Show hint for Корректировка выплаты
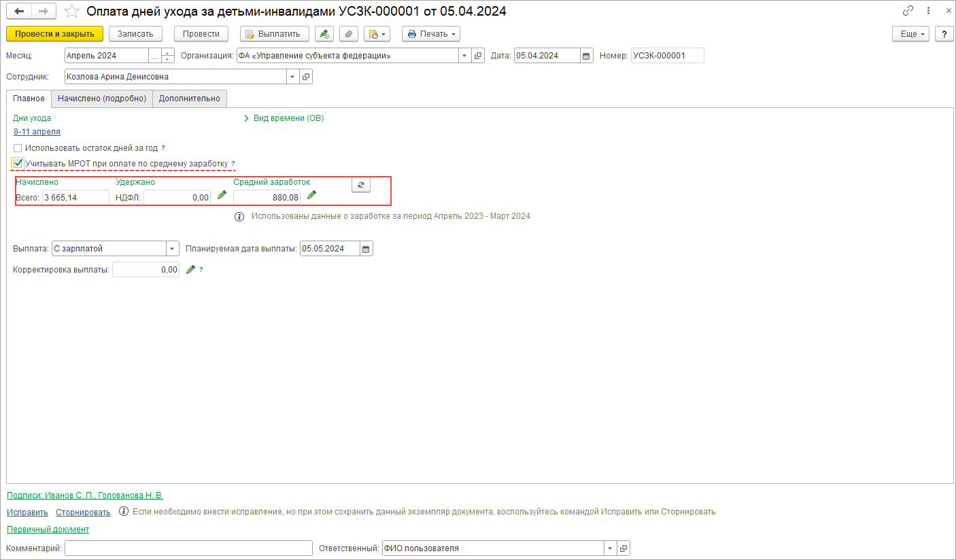This screenshot has width=956, height=560. (201, 270)
